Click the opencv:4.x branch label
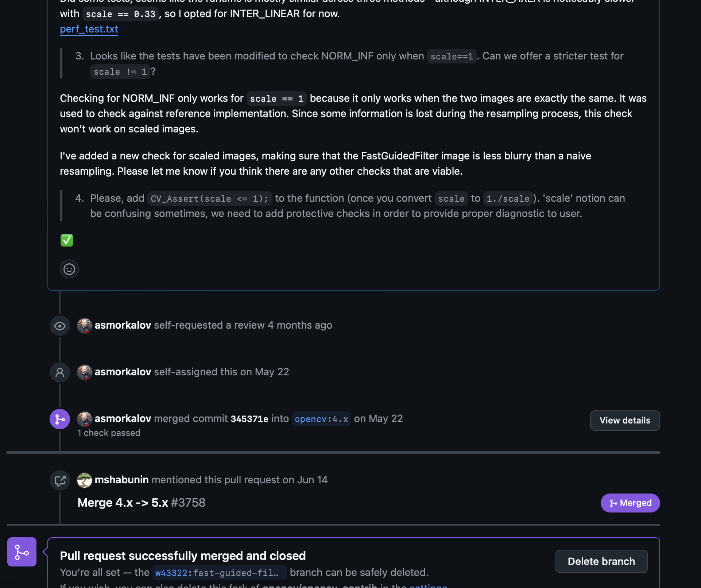The width and height of the screenshot is (701, 588). point(321,419)
